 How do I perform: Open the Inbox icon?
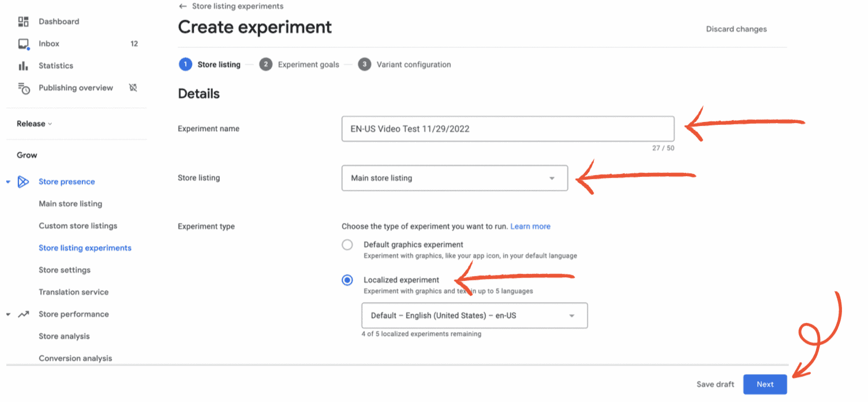tap(23, 44)
